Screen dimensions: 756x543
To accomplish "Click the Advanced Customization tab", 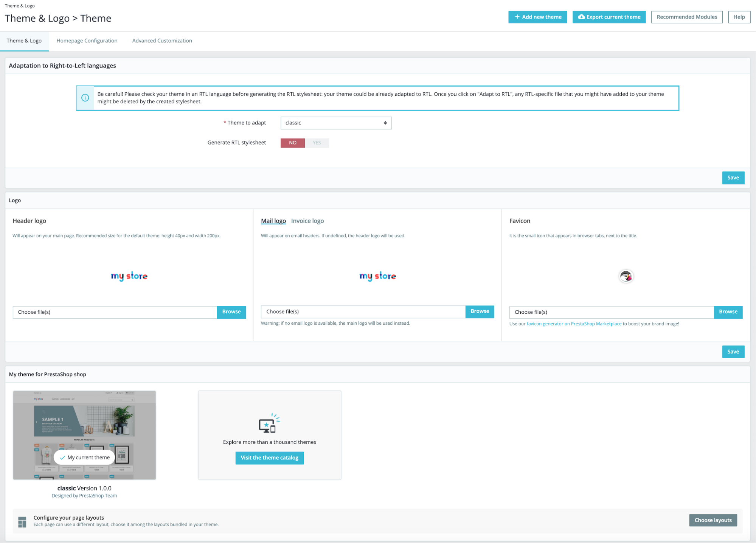I will pos(162,41).
